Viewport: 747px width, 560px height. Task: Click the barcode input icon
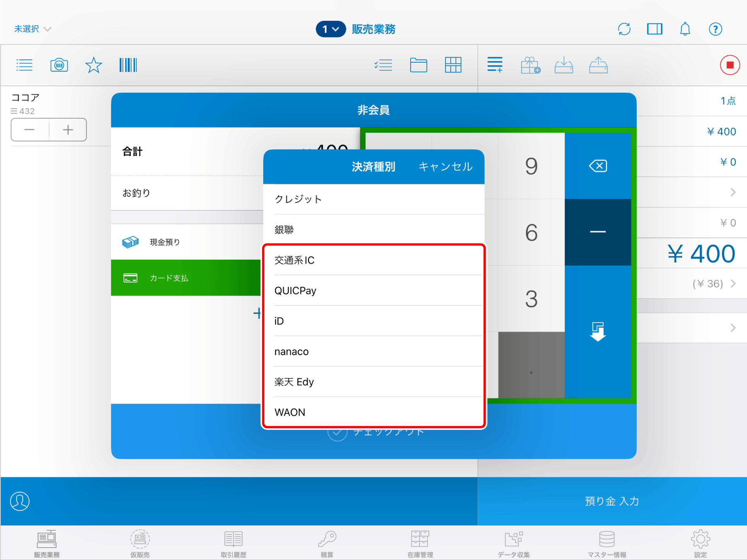pos(128,65)
